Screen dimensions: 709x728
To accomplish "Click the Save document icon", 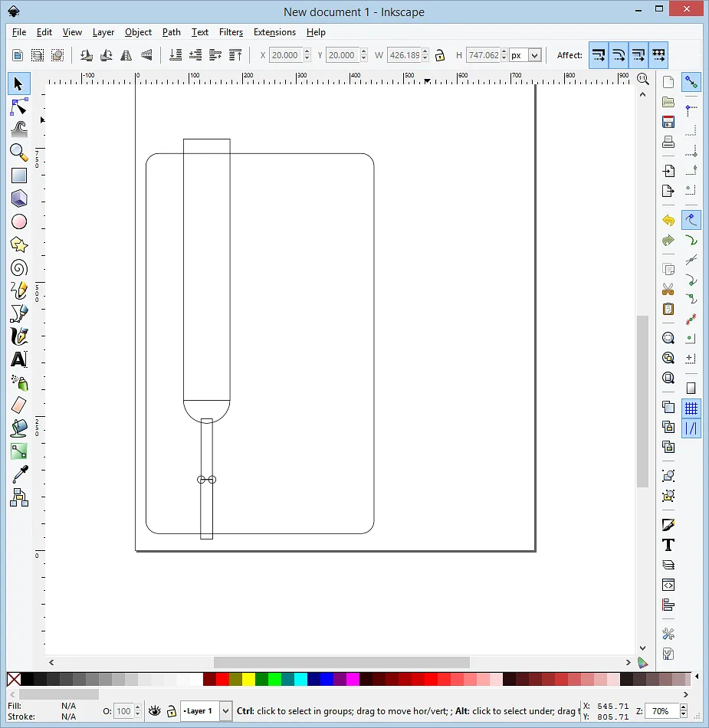I will [668, 122].
